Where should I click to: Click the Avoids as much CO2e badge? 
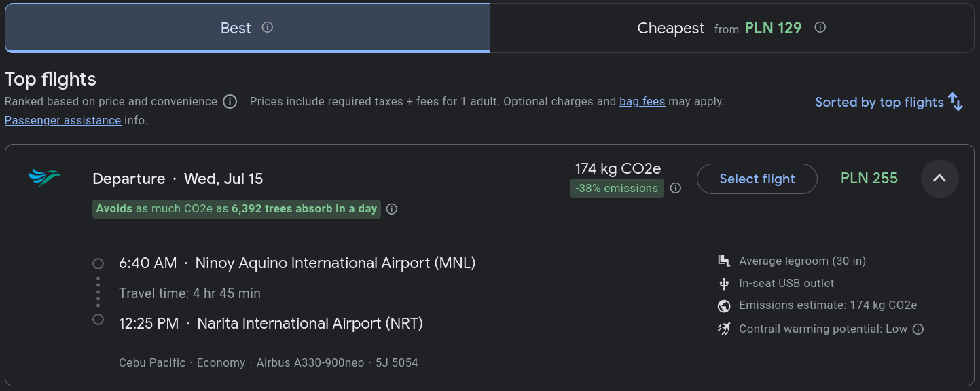point(236,209)
